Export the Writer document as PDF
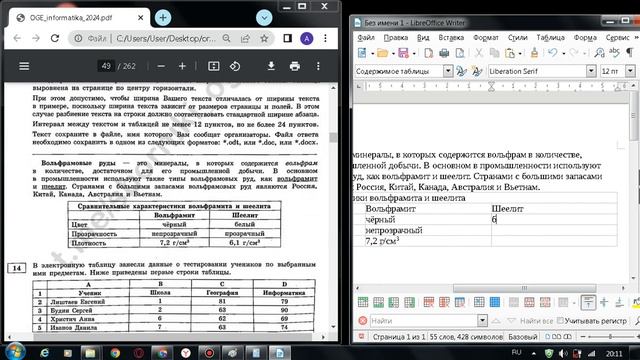The width and height of the screenshot is (640, 360). pyautogui.click(x=429, y=53)
